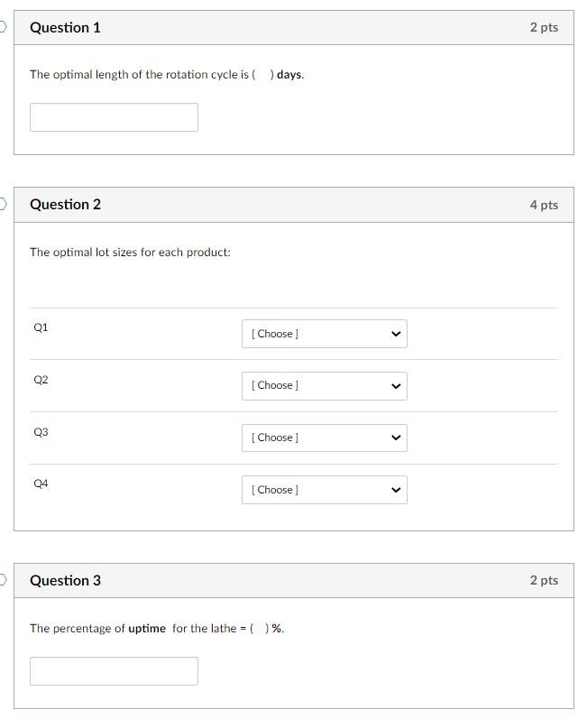The width and height of the screenshot is (587, 728).
Task: Flag Question 2 using its side marker
Action: pyautogui.click(x=2, y=204)
